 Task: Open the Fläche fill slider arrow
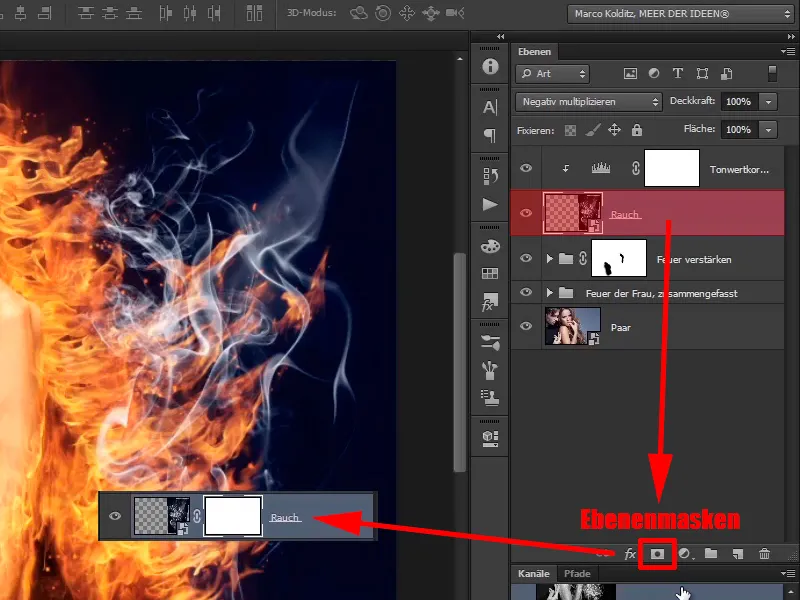click(x=768, y=130)
